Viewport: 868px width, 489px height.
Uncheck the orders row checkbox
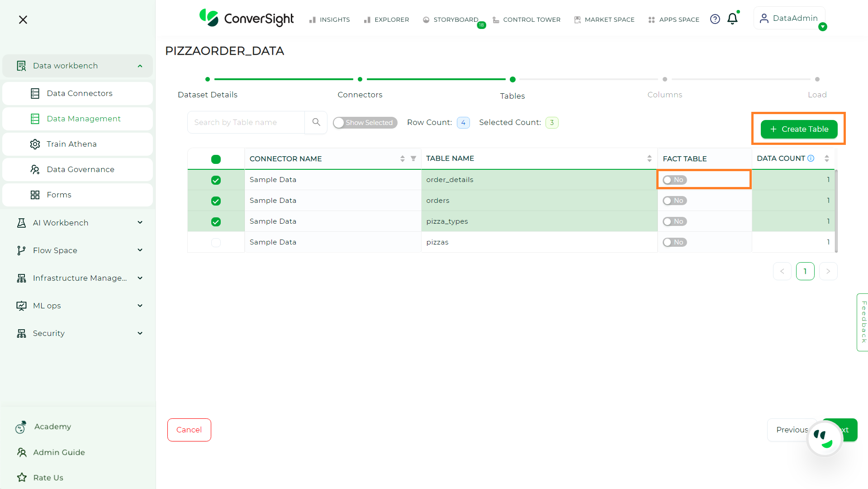click(216, 201)
